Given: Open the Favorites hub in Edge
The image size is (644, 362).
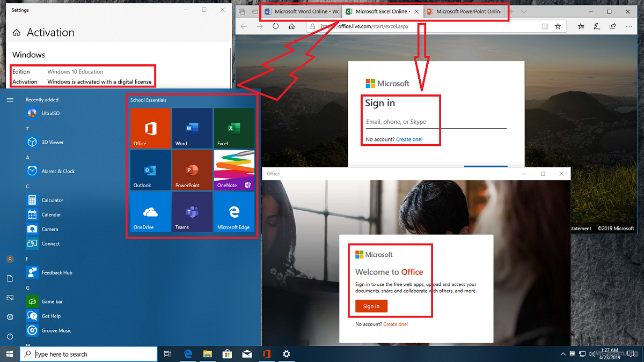Looking at the screenshot, I should click(x=582, y=26).
